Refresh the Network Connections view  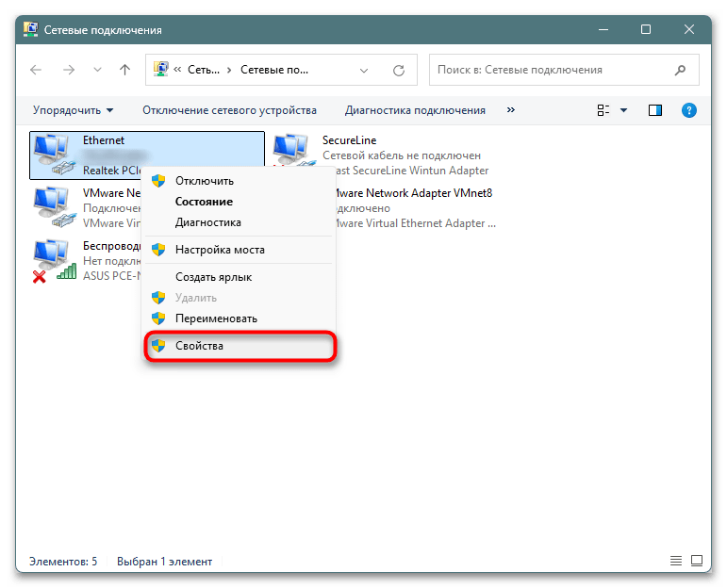(x=399, y=71)
